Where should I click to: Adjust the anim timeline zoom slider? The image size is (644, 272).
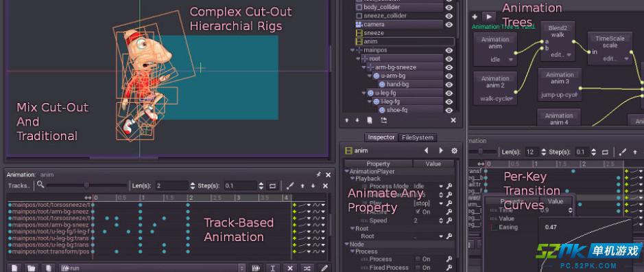(86, 185)
